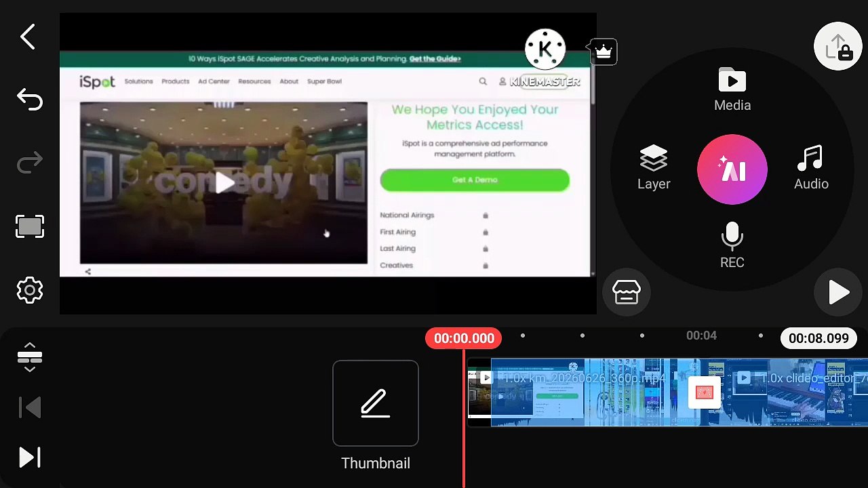The width and height of the screenshot is (868, 488).
Task: Tap 'Super Bowl' in the preview
Action: [324, 81]
